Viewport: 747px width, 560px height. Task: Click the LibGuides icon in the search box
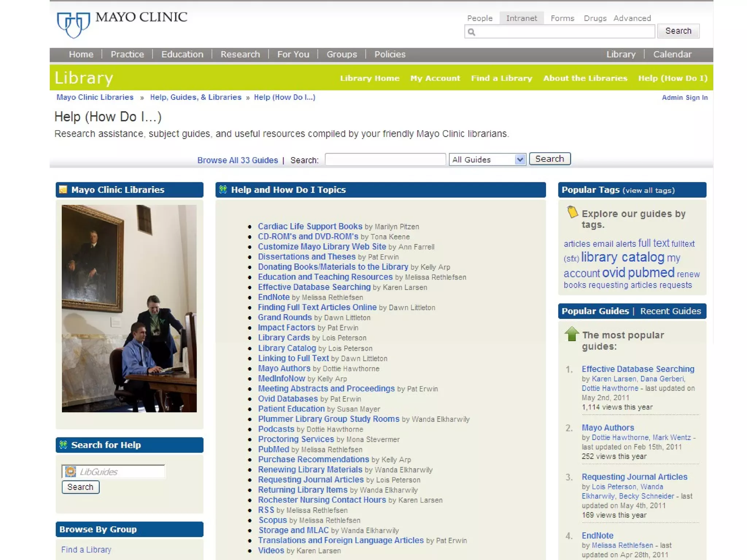[70, 471]
